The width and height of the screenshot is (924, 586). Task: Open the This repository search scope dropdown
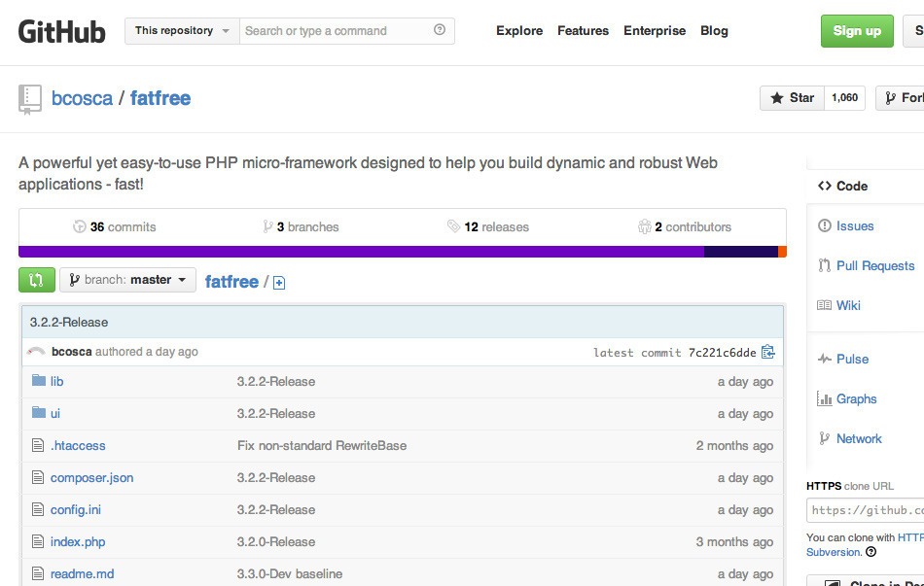(x=182, y=31)
